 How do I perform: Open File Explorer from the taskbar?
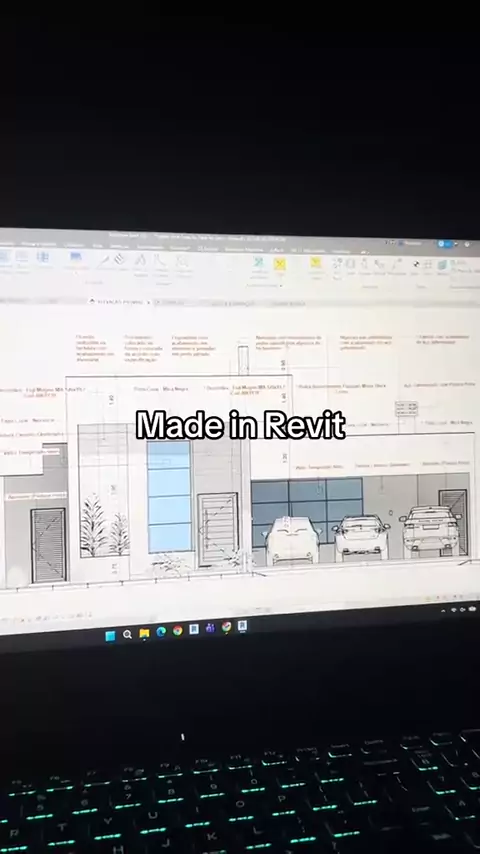144,633
